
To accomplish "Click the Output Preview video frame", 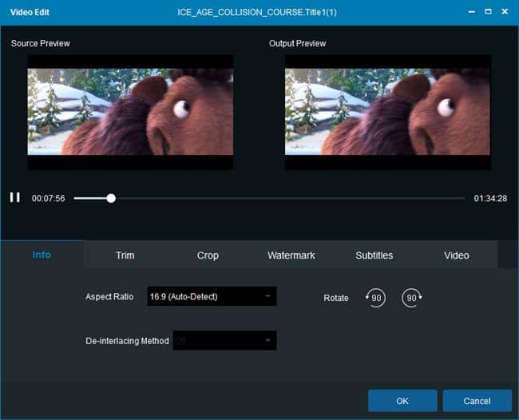I will (x=388, y=113).
